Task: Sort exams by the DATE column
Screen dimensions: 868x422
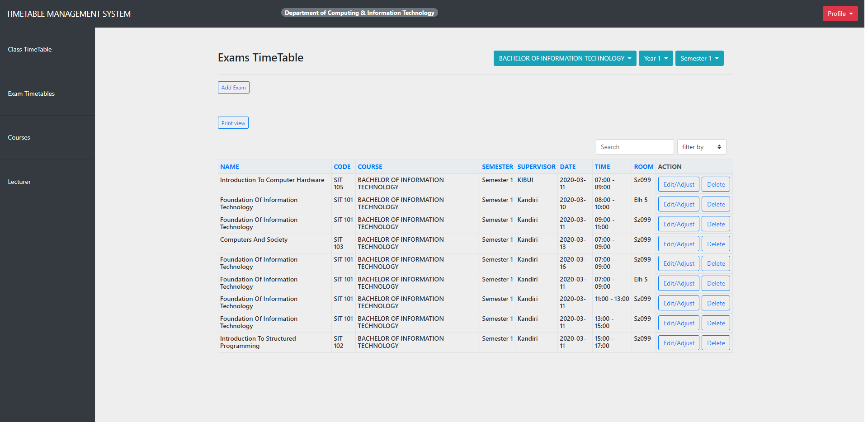Action: (x=567, y=167)
